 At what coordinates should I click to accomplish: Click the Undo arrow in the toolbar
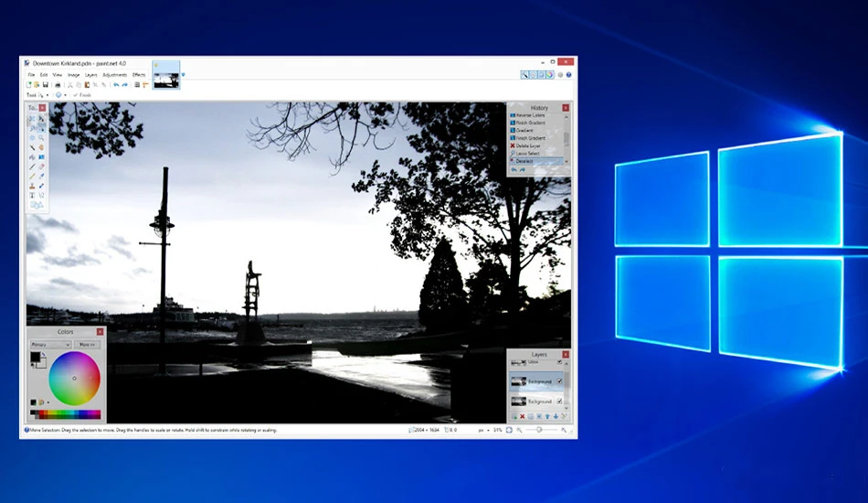click(x=116, y=85)
